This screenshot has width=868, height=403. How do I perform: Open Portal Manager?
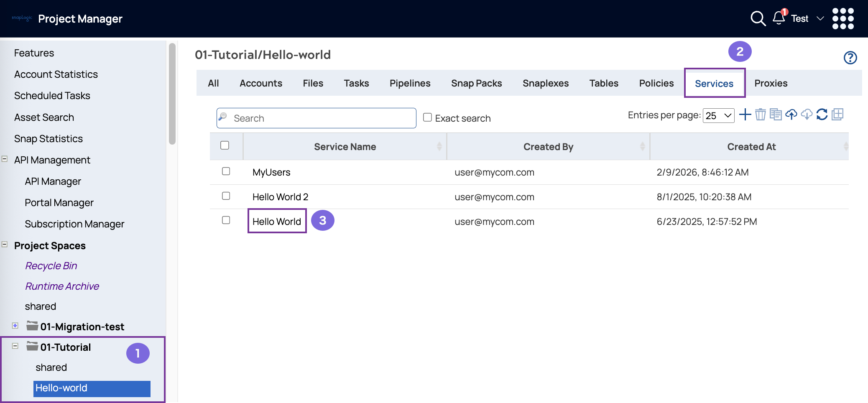pos(59,203)
